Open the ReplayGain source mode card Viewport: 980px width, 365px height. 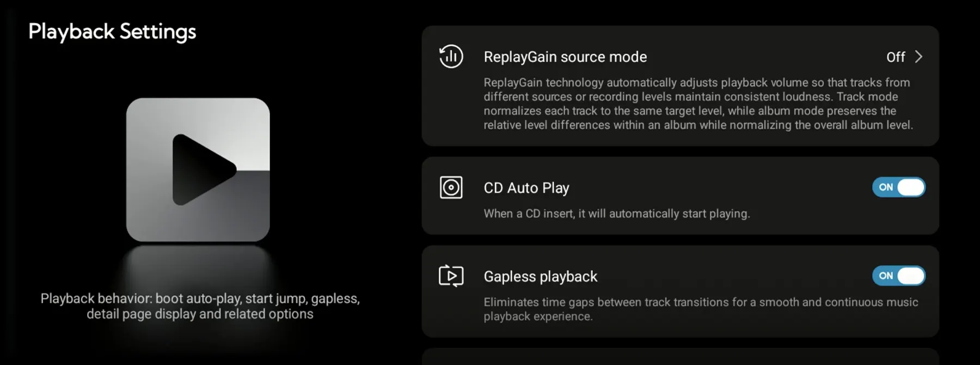680,86
